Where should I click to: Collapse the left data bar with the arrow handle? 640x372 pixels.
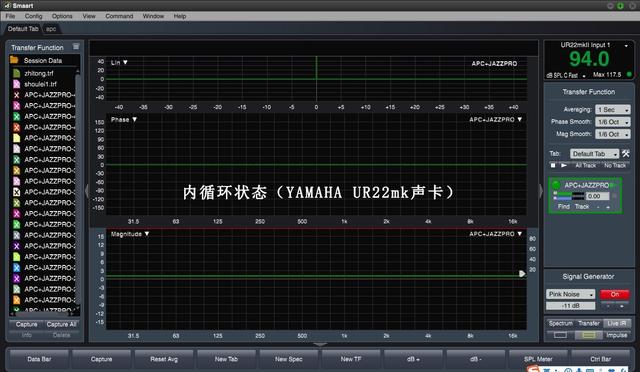coord(87,191)
